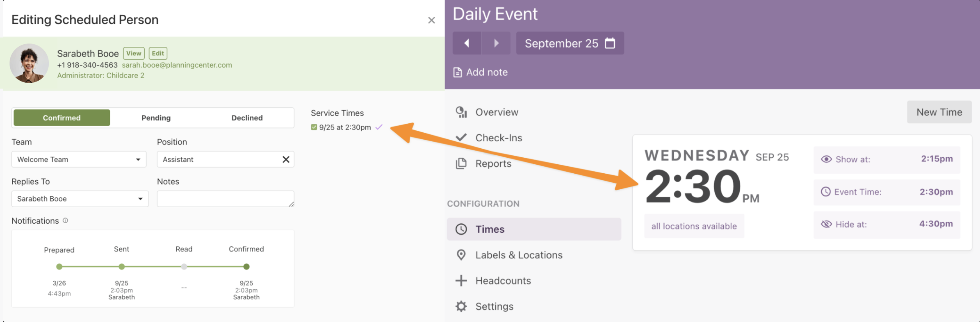Screen dimensions: 980x322
Task: Set status to Declined
Action: [247, 118]
